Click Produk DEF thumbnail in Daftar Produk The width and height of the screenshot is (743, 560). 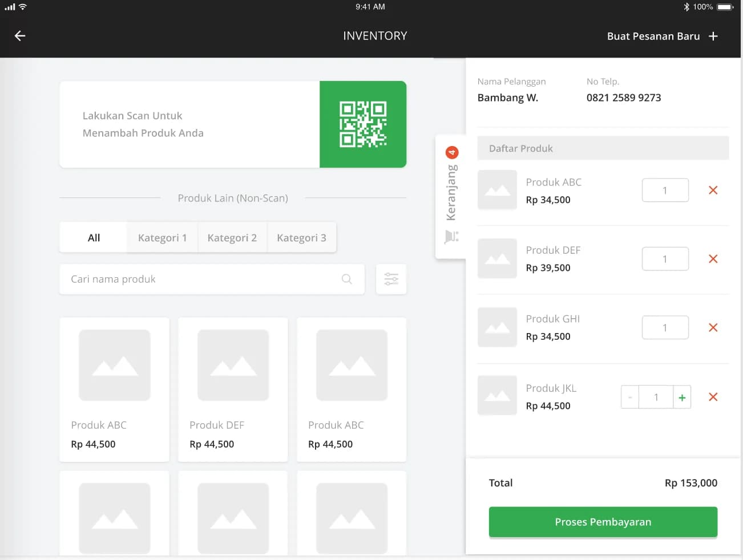[497, 258]
